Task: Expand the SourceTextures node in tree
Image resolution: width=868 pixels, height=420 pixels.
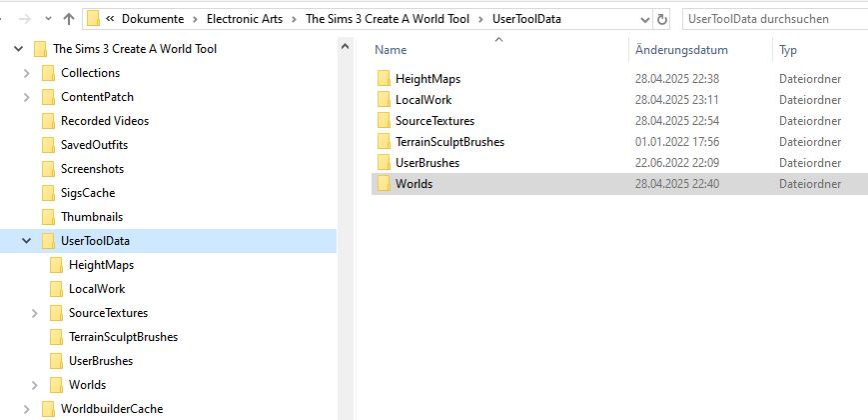Action: click(x=35, y=313)
